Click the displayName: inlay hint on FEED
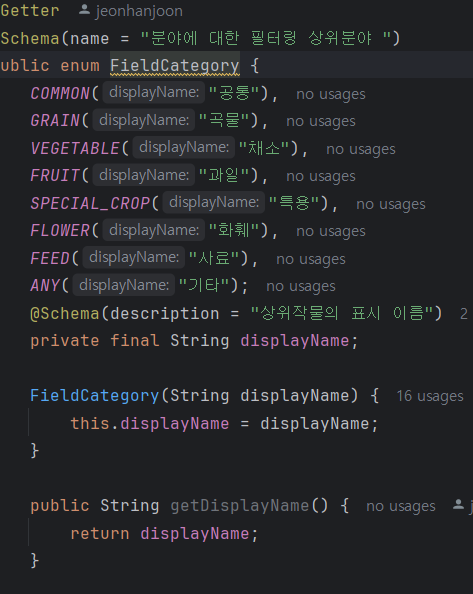 [x=134, y=257]
